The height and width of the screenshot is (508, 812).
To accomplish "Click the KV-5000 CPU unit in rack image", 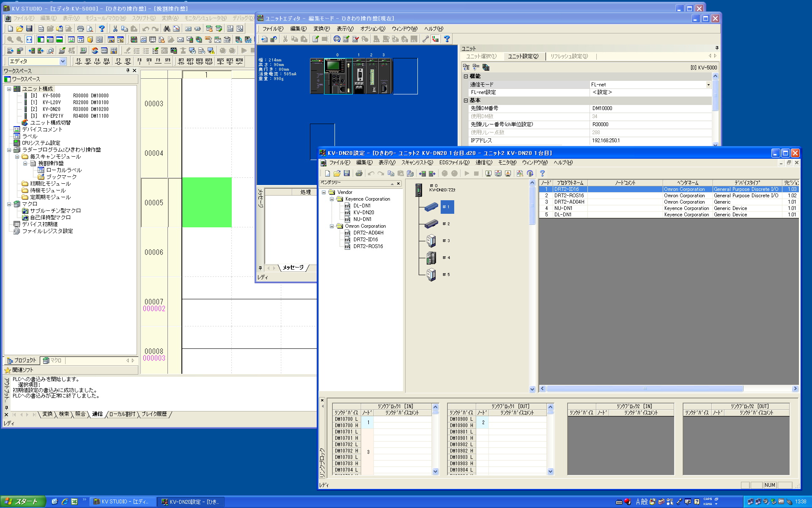I will [337, 76].
